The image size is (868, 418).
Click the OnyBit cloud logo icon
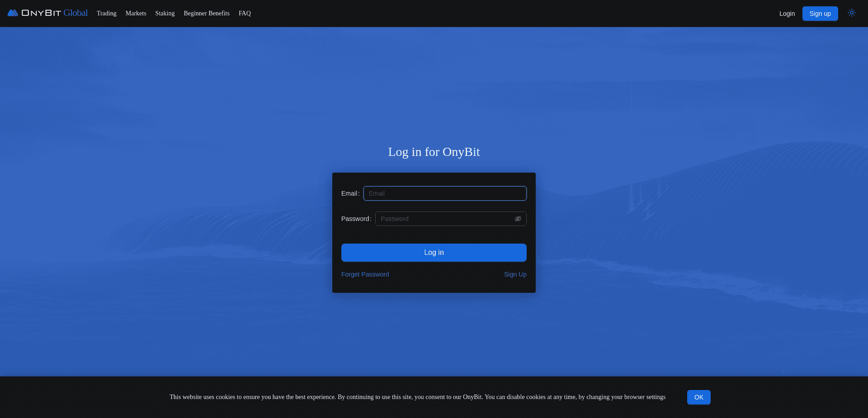coord(13,13)
